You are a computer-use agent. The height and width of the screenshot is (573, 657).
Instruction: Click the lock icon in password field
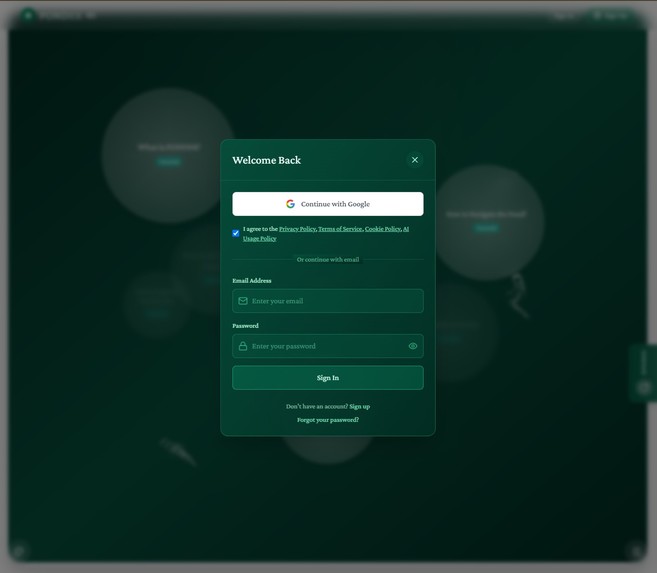243,346
